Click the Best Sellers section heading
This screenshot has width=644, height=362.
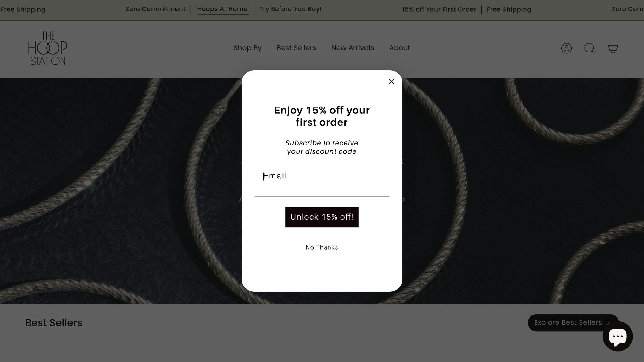[x=54, y=323]
